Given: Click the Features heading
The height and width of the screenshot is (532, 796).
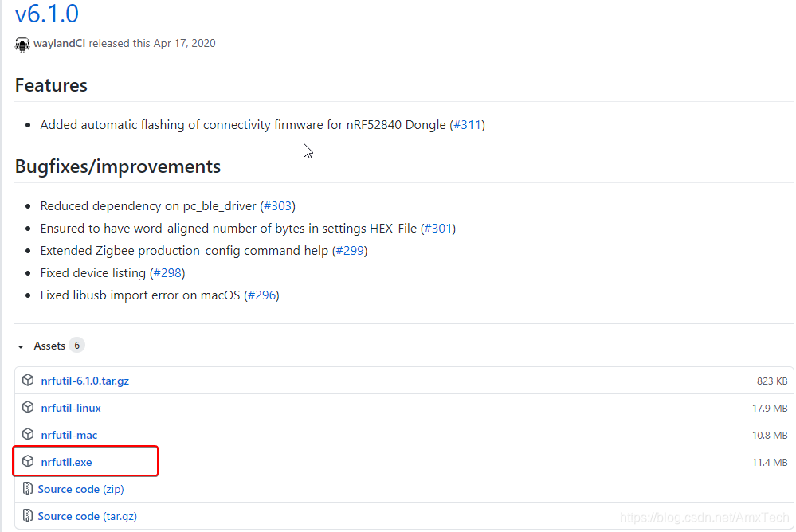Looking at the screenshot, I should pos(51,85).
